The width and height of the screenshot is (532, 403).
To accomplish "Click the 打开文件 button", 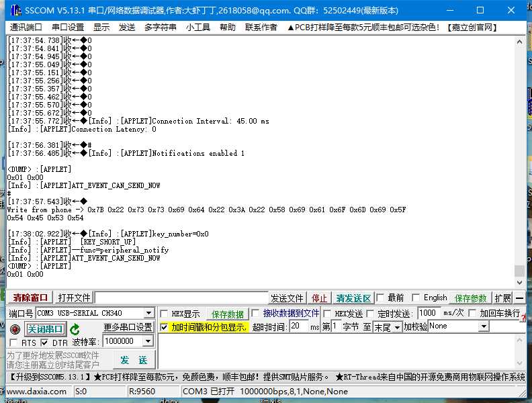I will 74,298.
